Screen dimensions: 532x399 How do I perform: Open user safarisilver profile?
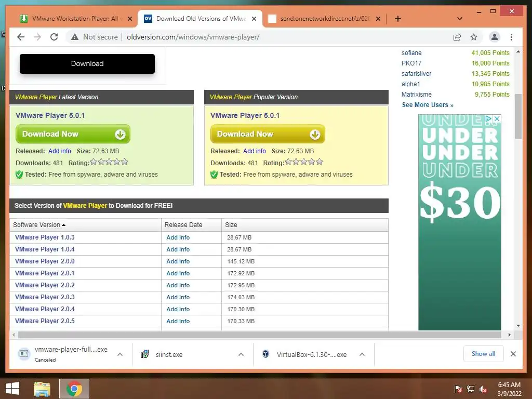[416, 74]
